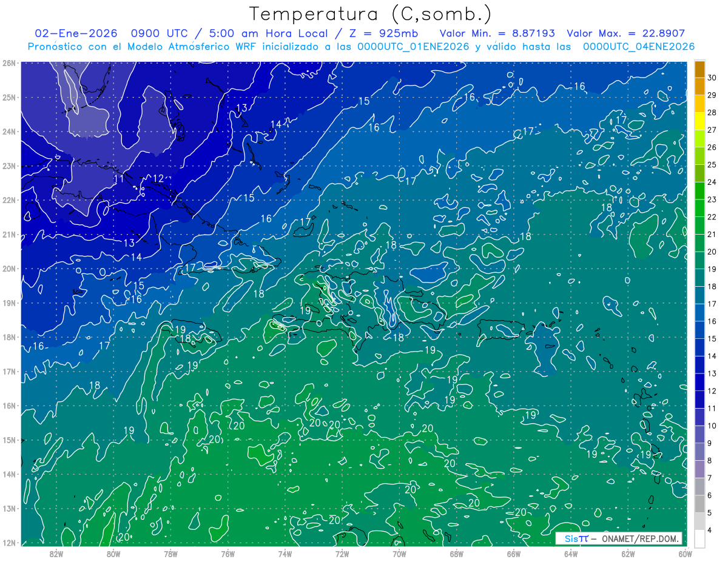Click the 72W longitude axis label
Viewport: 728px width, 562px height.
pyautogui.click(x=342, y=554)
